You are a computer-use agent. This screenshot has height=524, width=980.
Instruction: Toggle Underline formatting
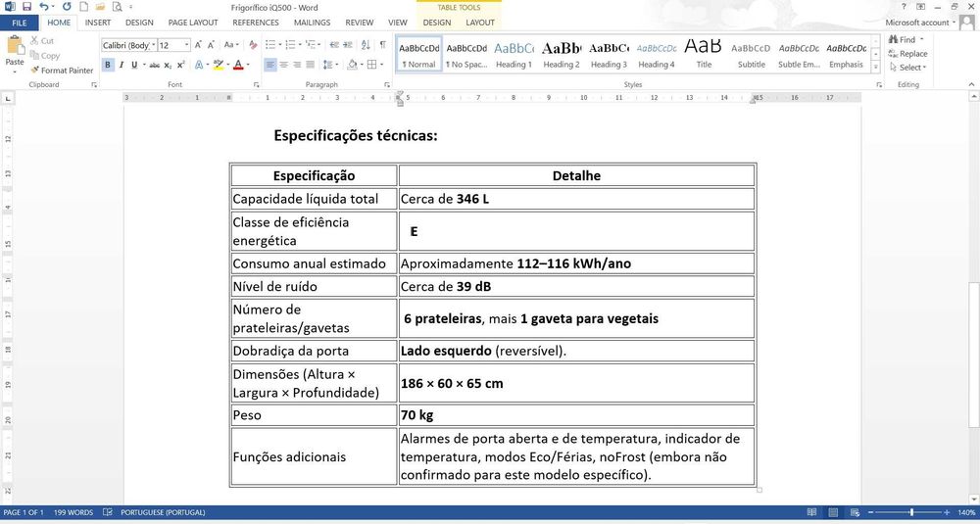click(133, 65)
